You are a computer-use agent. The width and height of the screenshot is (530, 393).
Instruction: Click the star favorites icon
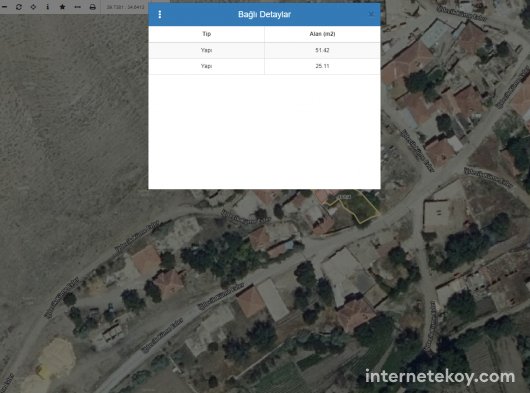[63, 7]
